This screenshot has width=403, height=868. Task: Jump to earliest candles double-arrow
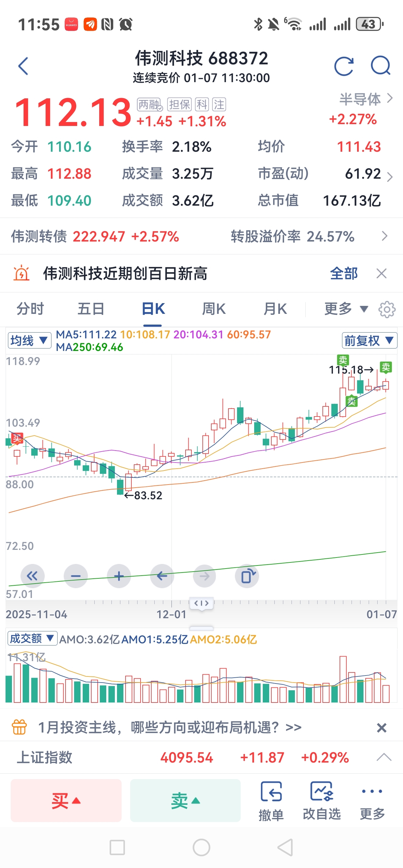pyautogui.click(x=32, y=576)
